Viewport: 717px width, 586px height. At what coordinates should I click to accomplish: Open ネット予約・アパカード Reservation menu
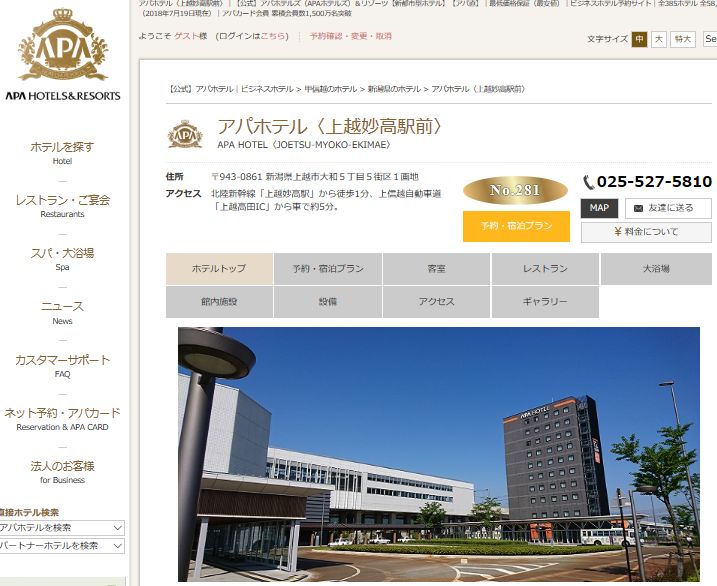pos(62,419)
